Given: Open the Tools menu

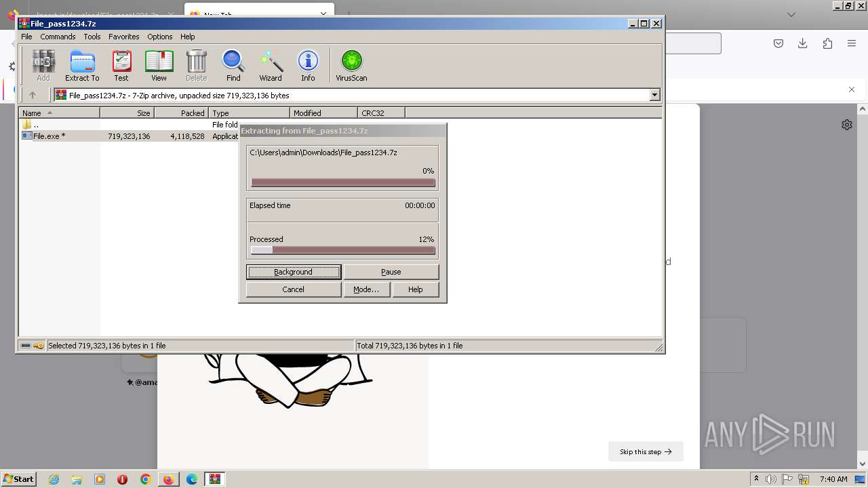Looking at the screenshot, I should coord(92,37).
